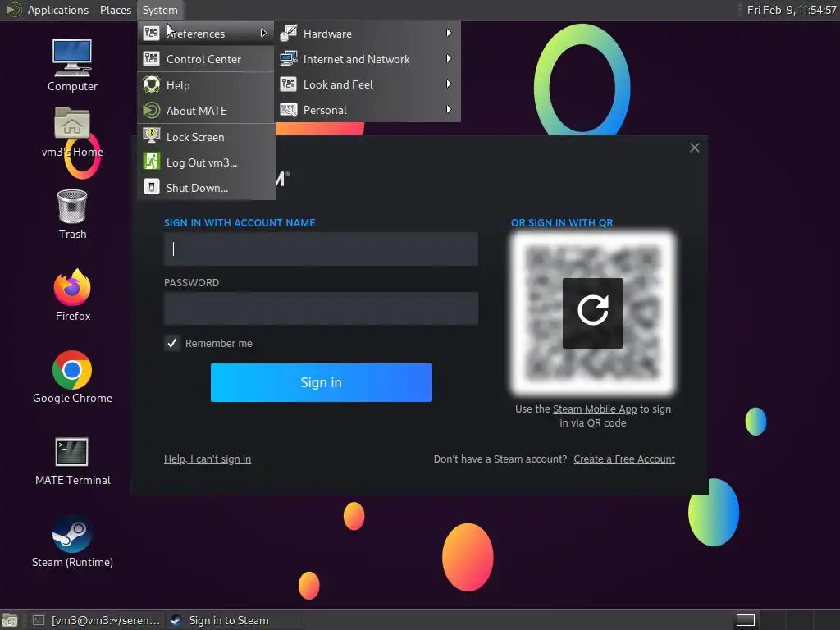Image resolution: width=840 pixels, height=630 pixels.
Task: Click Create a Free Account link
Action: 624,459
